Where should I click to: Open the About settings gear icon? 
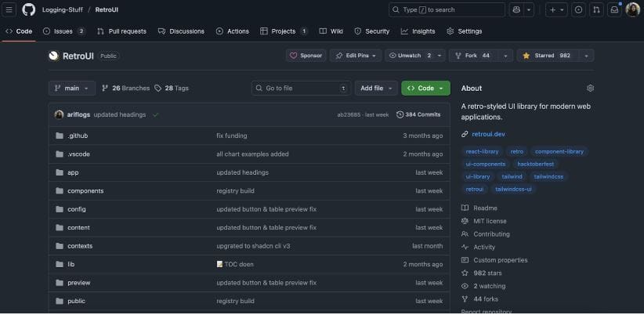click(590, 89)
